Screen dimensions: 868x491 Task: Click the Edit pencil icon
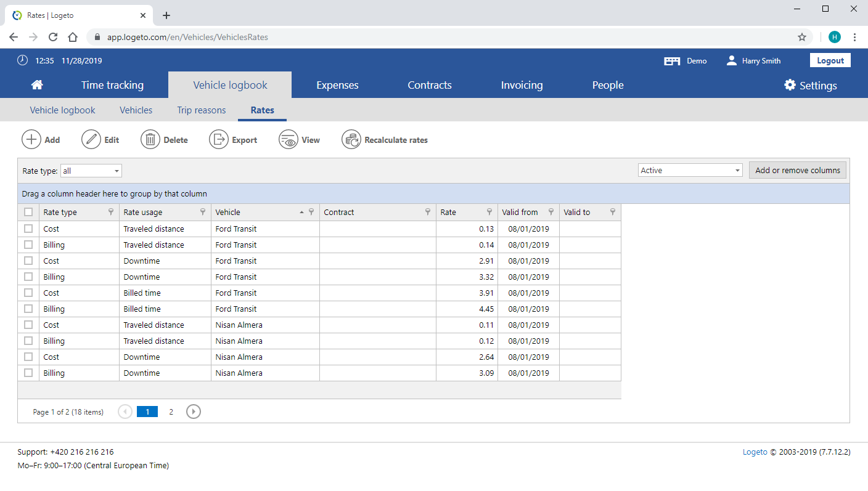(x=91, y=140)
